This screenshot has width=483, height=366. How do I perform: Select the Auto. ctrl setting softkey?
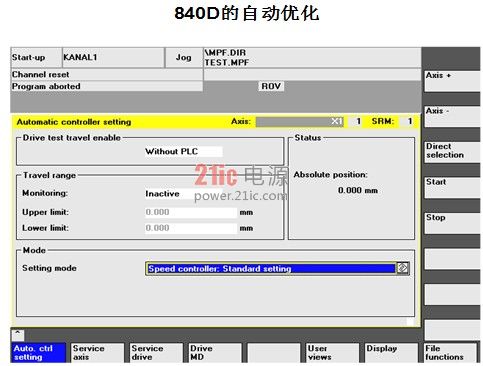click(38, 353)
